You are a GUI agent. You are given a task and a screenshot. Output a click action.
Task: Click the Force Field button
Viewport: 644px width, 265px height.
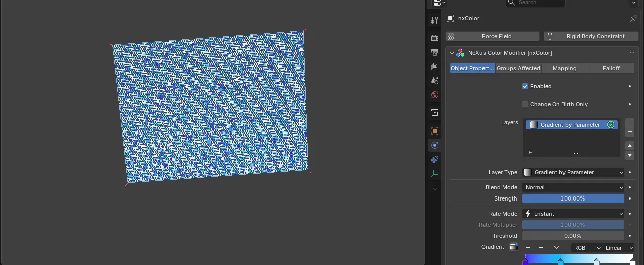tap(493, 36)
